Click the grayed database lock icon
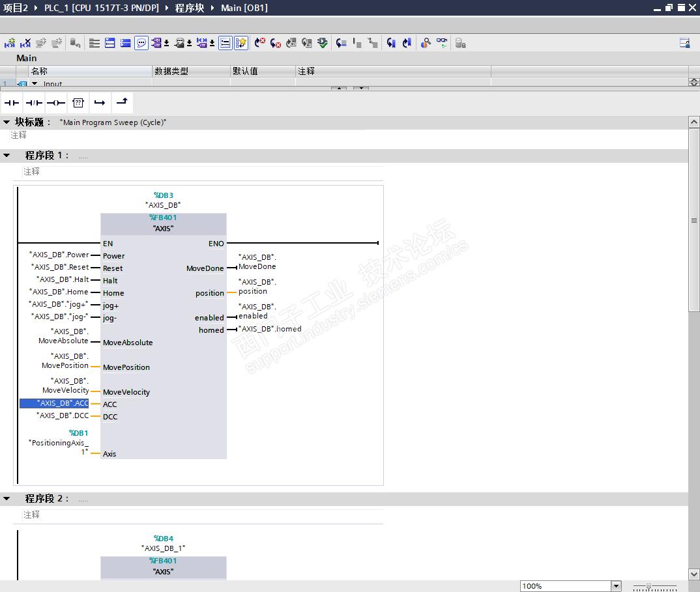The width and height of the screenshot is (700, 592). point(460,43)
